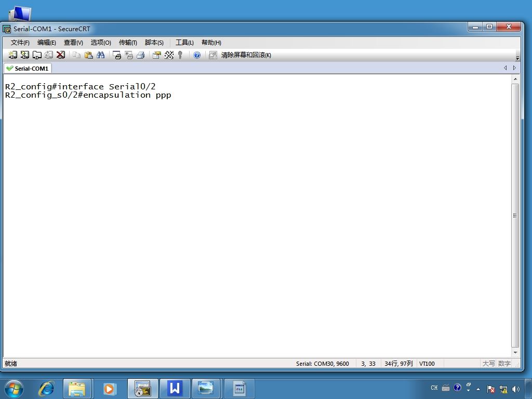
Task: Select the Serial-COM1 session tab
Action: (28, 68)
